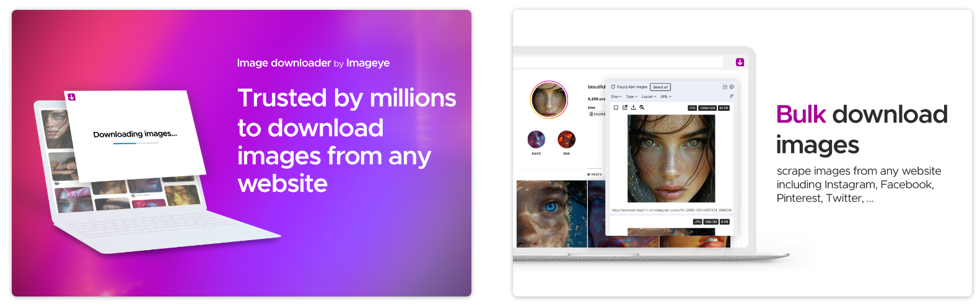Click the Image downloader by Imageye title
Screen dimensions: 980x307
(313, 63)
